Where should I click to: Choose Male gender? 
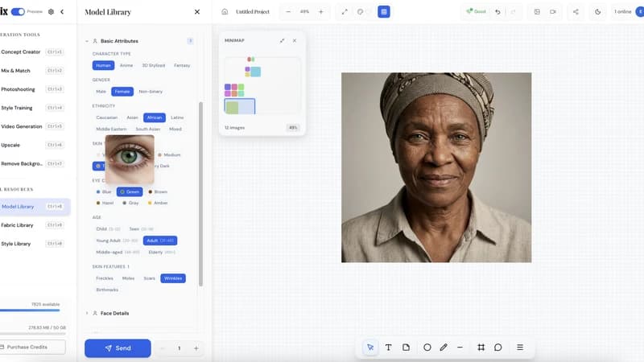pyautogui.click(x=101, y=92)
